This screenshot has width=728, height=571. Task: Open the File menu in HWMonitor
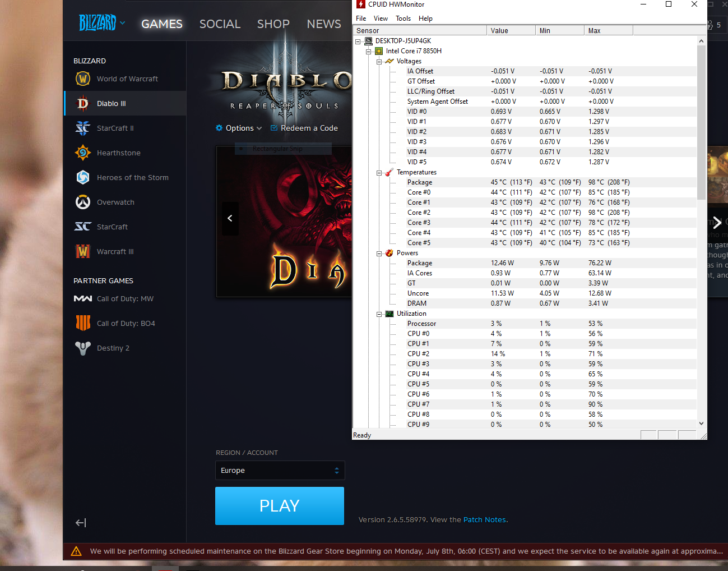point(361,19)
